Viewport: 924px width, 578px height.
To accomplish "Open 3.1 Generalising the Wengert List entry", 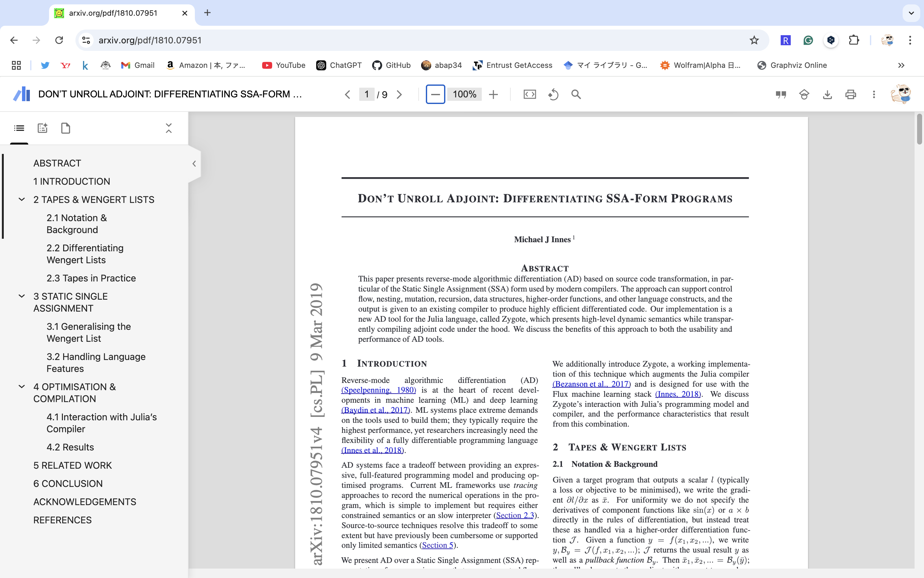I will (x=89, y=333).
